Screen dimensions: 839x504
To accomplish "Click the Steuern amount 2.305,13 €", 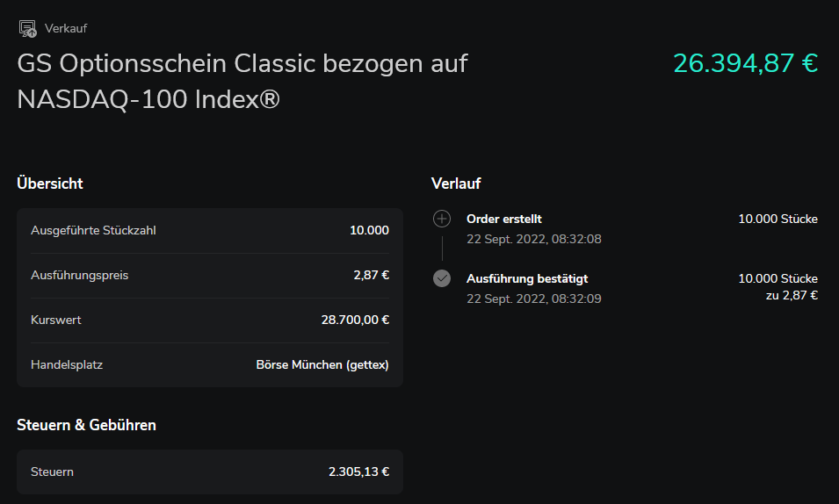I will coord(358,472).
